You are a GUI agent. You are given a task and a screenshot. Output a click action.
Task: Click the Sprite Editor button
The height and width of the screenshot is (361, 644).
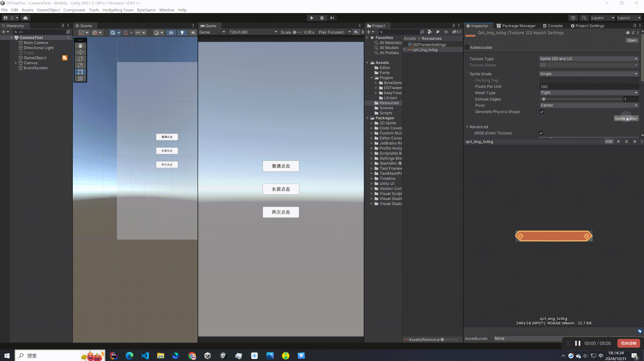tap(626, 118)
